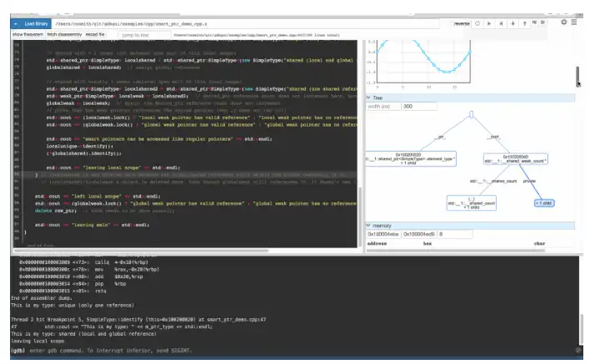Open the hamburger menu icon
The height and width of the screenshot is (364, 590).
(574, 22)
